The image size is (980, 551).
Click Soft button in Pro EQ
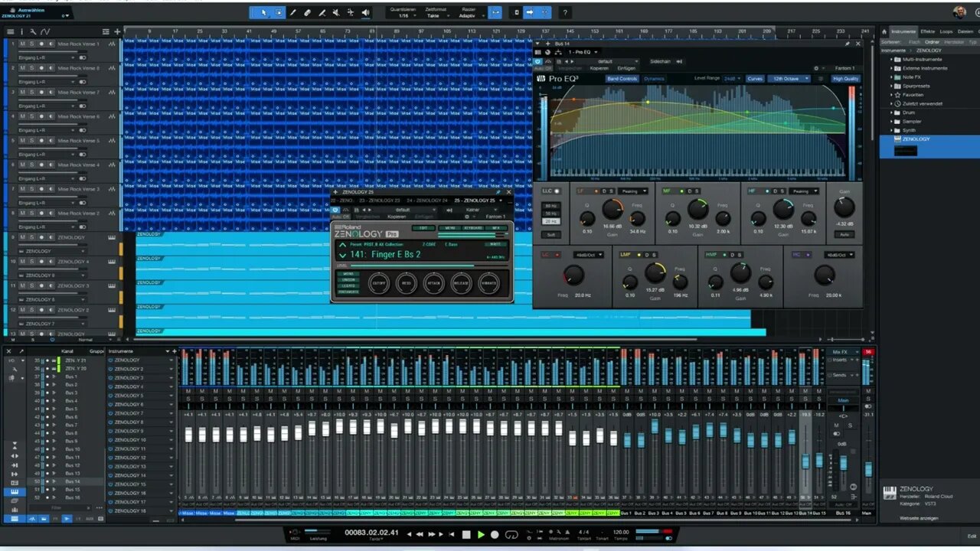click(x=551, y=234)
